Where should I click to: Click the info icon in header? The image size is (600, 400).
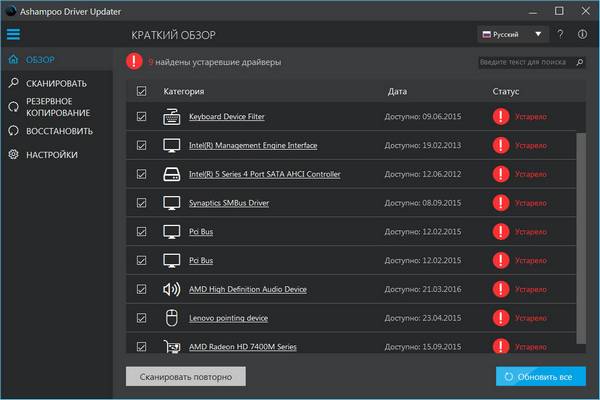click(x=583, y=35)
